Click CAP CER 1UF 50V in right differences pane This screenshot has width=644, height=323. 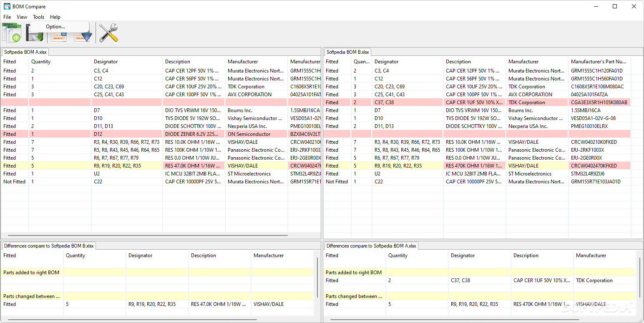click(542, 280)
